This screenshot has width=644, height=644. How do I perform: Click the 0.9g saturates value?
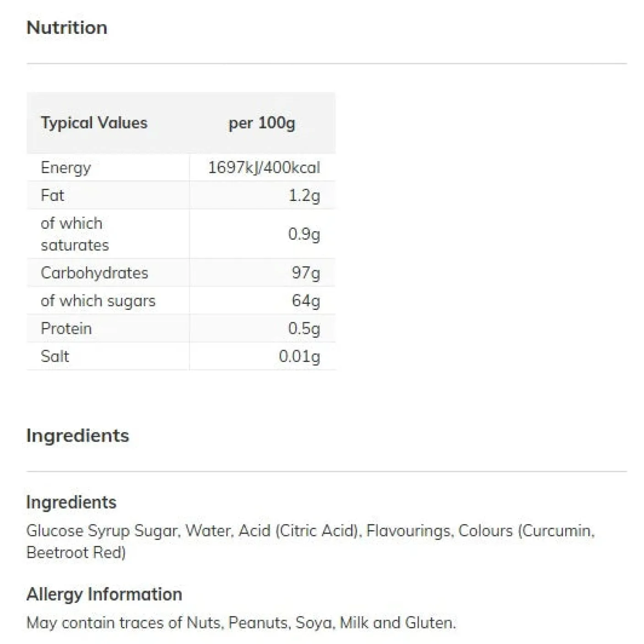304,234
